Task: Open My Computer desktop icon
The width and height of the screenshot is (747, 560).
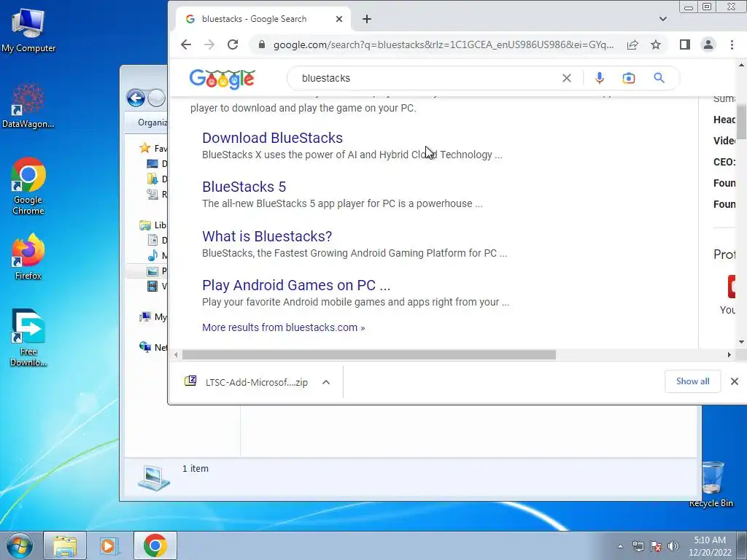Action: click(28, 31)
